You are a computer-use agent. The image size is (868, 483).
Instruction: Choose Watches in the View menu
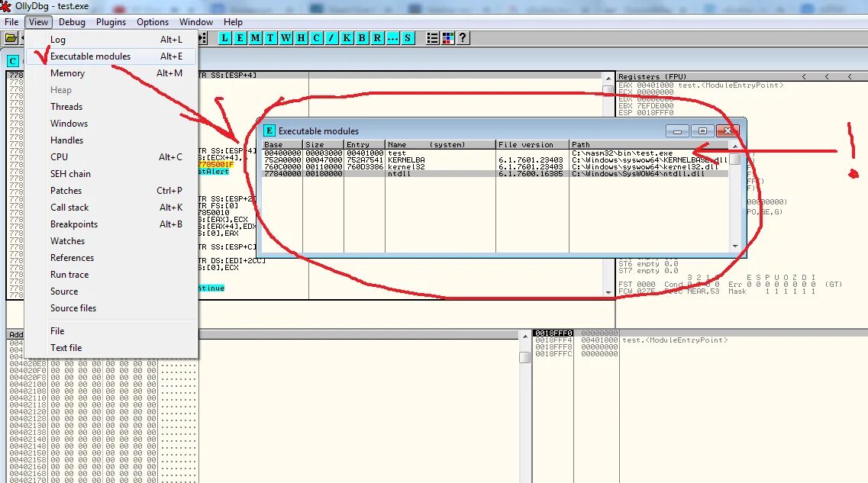pos(111,240)
